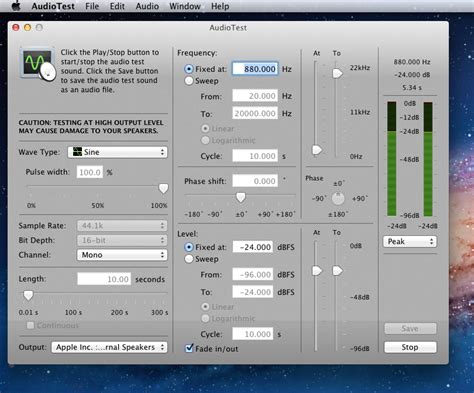
Task: Click the Frequency 'At' slider thumb near 0Hz
Action: (317, 150)
